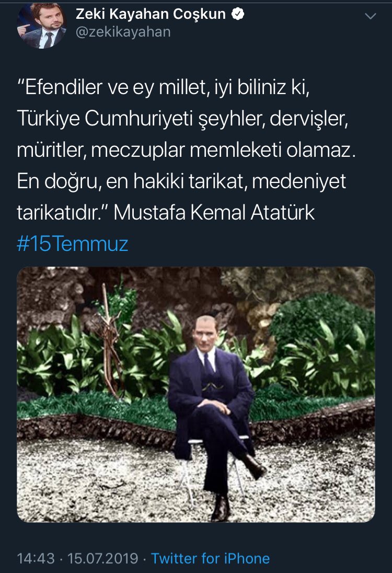
Task: Select the 15.07.2019 date text
Action: [x=102, y=558]
